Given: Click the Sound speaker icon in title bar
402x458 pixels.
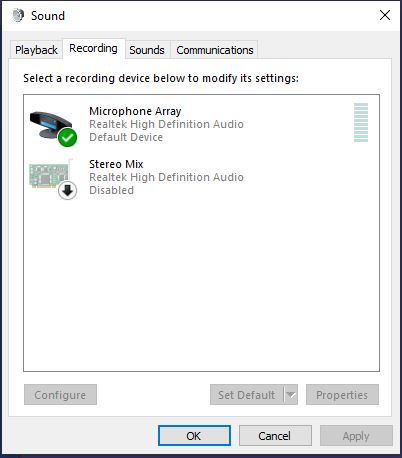Looking at the screenshot, I should pos(18,15).
